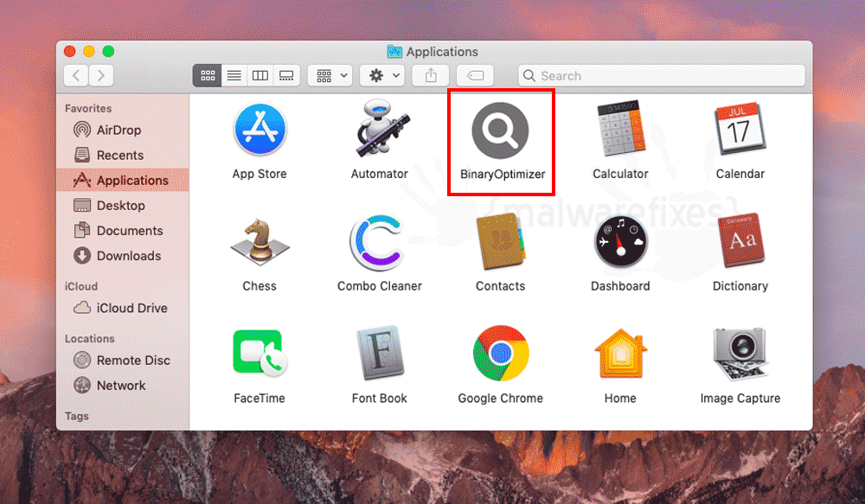Viewport: 865px width, 504px height.
Task: Go forward with the right arrow button
Action: pos(101,75)
